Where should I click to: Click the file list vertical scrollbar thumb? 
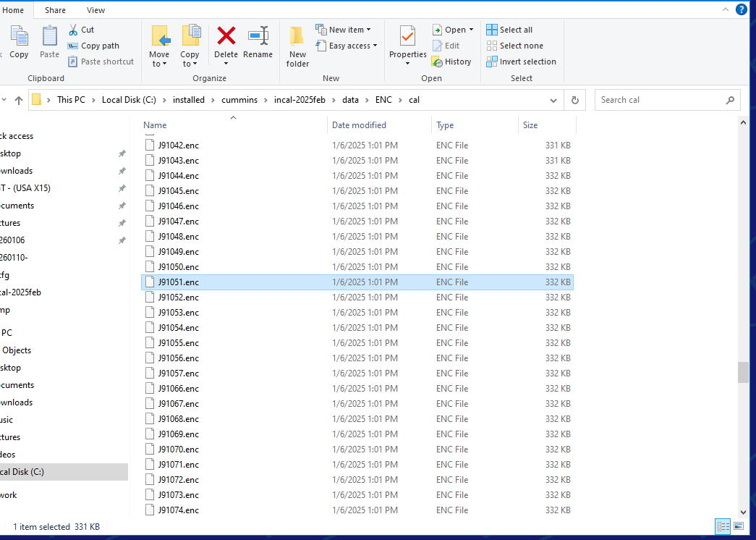(743, 372)
